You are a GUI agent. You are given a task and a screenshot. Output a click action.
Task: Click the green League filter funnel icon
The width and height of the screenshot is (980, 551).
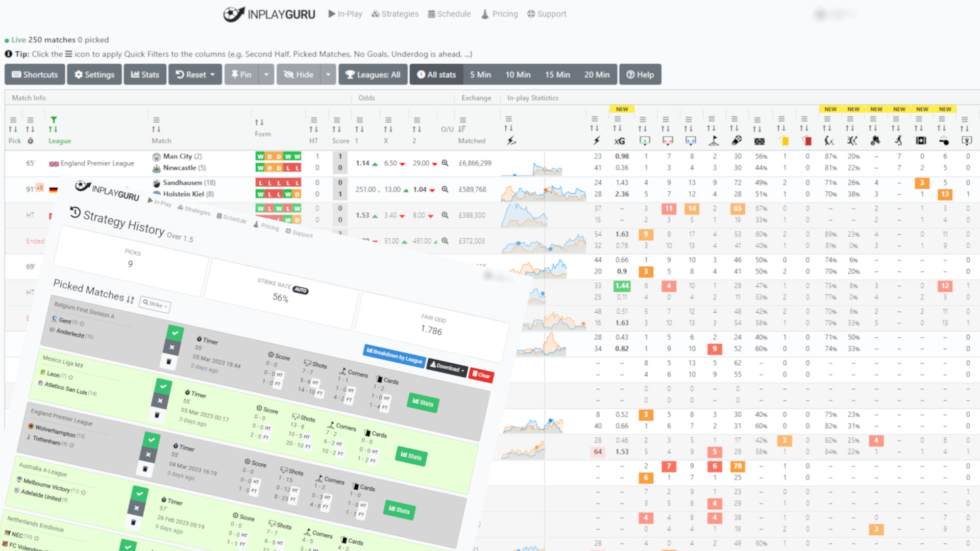[54, 119]
